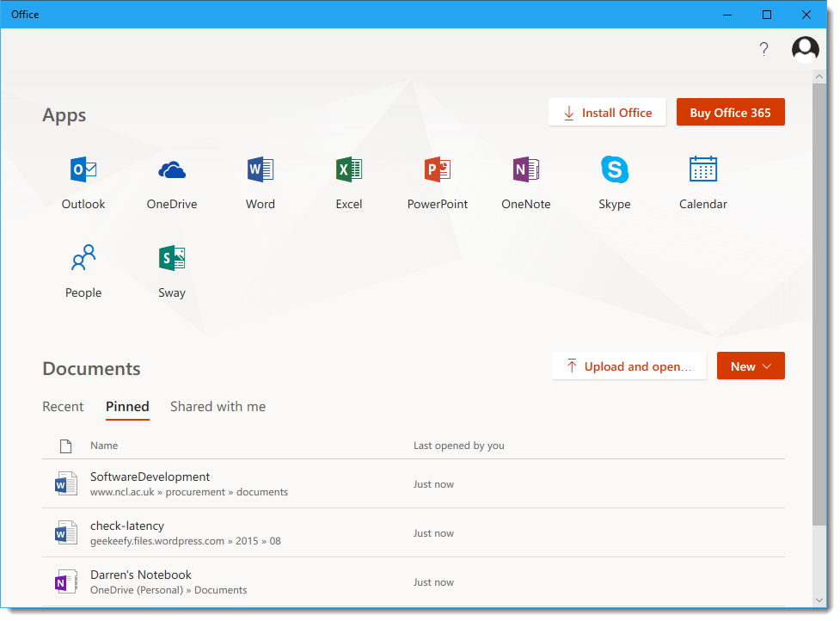Image resolution: width=840 pixels, height=621 pixels.
Task: Open Darren's Notebook from the Pinned list
Action: [x=140, y=575]
